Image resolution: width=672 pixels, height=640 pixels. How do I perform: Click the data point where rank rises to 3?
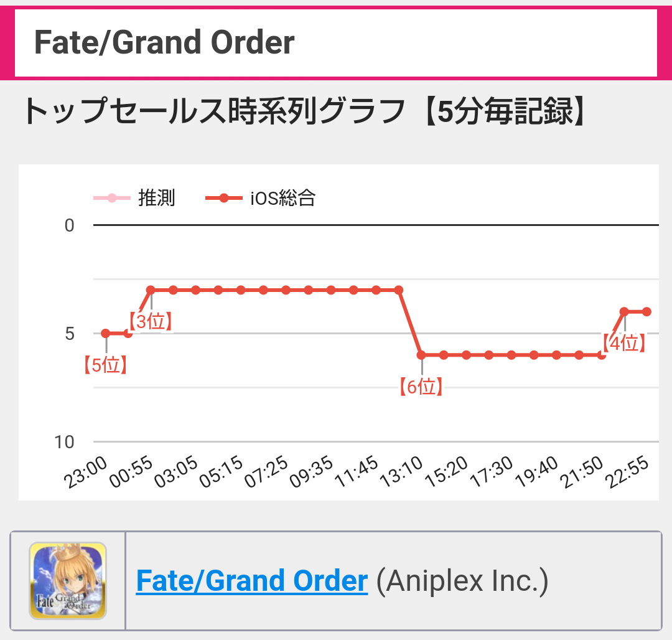point(151,290)
